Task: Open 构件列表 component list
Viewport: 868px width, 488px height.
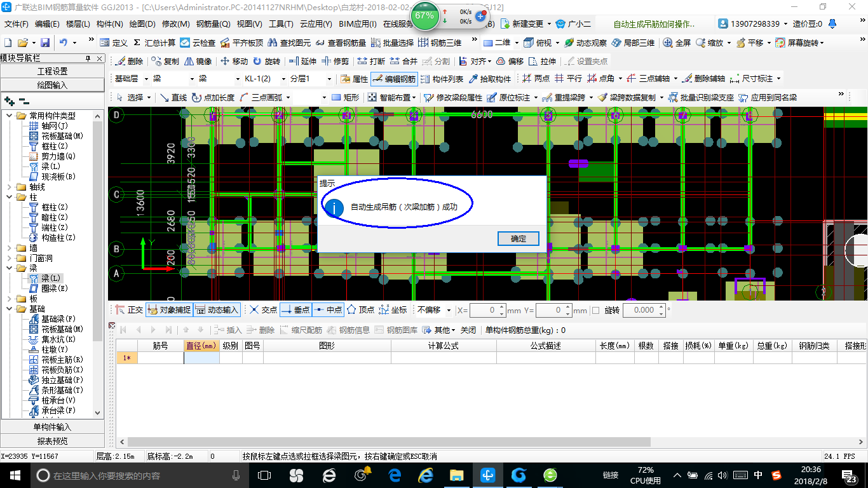Action: pyautogui.click(x=442, y=79)
